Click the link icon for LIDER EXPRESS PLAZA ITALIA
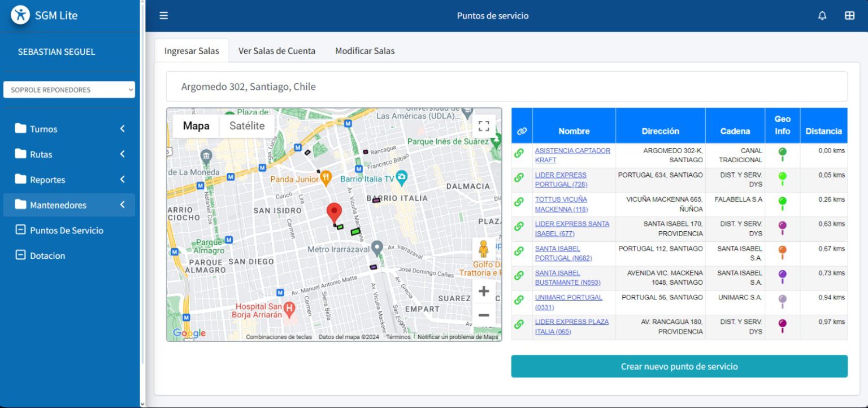Image resolution: width=868 pixels, height=408 pixels. pos(519,324)
